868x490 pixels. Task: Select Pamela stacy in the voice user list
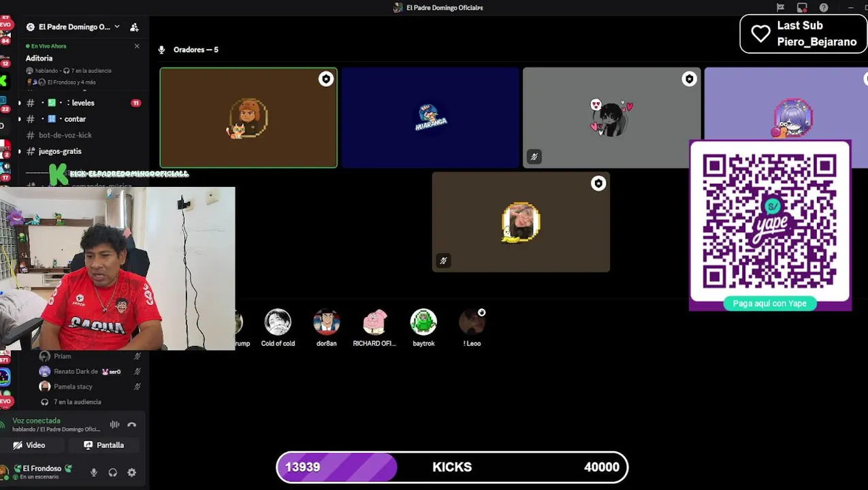(90, 387)
